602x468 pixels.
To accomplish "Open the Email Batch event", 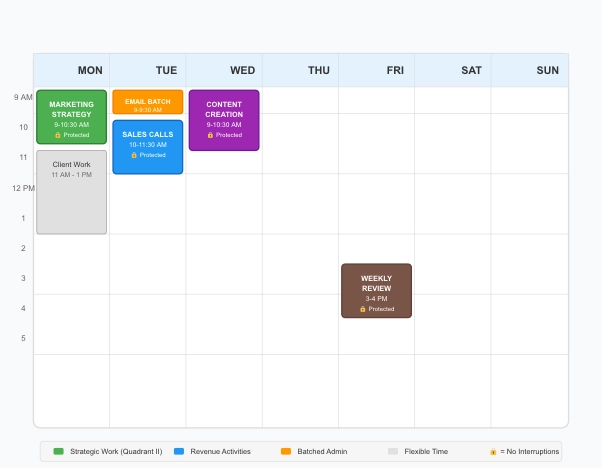I will [148, 102].
